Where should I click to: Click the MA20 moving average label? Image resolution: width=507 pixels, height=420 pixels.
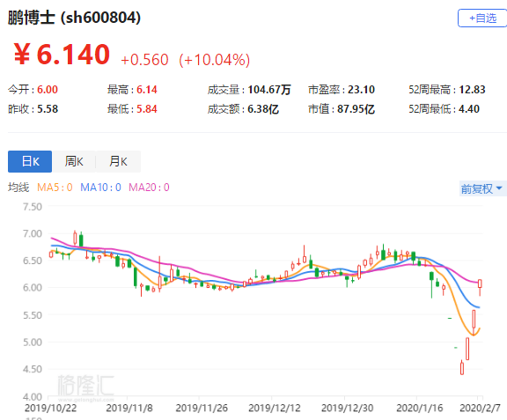pyautogui.click(x=149, y=187)
